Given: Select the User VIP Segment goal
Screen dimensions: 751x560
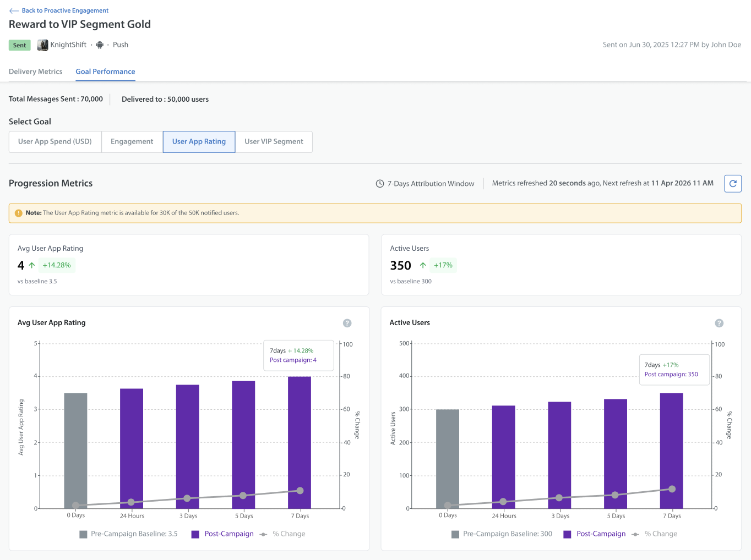Looking at the screenshot, I should [274, 142].
